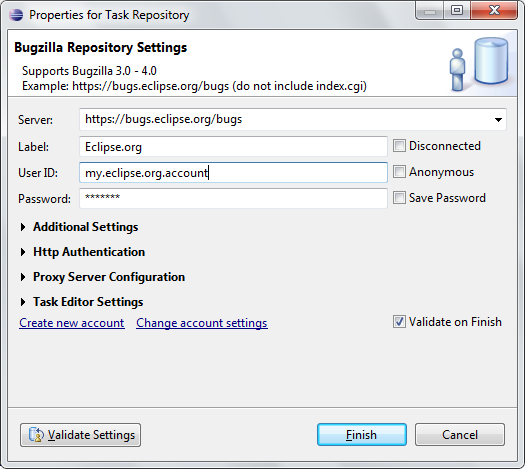The image size is (525, 469).
Task: Open the Server URL dropdown arrow
Action: coord(498,120)
